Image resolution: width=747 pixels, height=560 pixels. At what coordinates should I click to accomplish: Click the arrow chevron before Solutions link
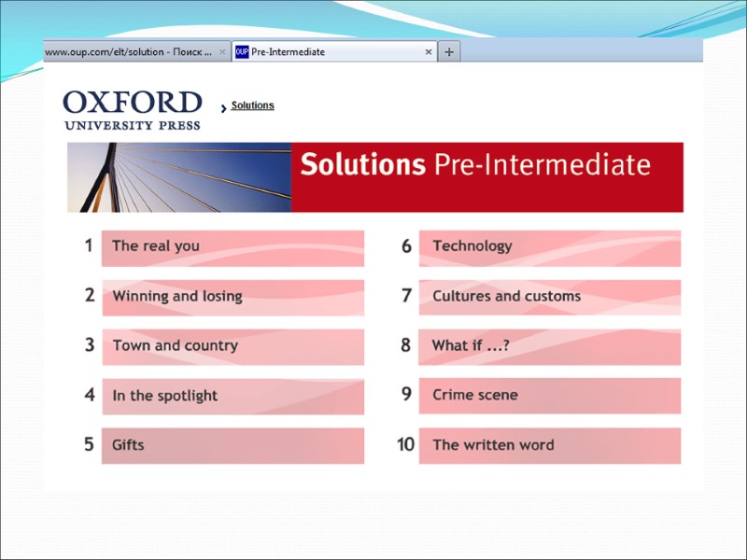pos(223,108)
